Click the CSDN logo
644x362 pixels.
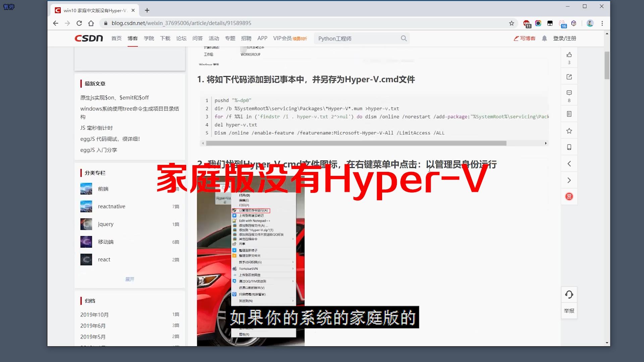pos(89,38)
